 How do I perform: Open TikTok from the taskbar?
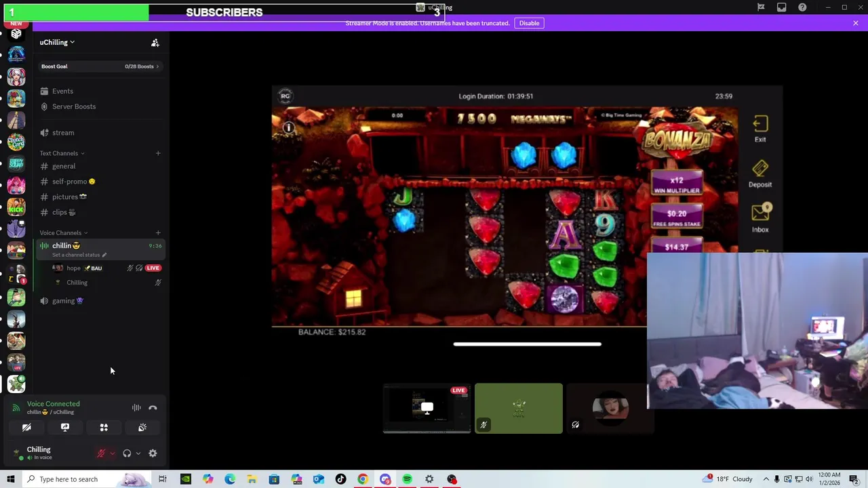tap(340, 479)
